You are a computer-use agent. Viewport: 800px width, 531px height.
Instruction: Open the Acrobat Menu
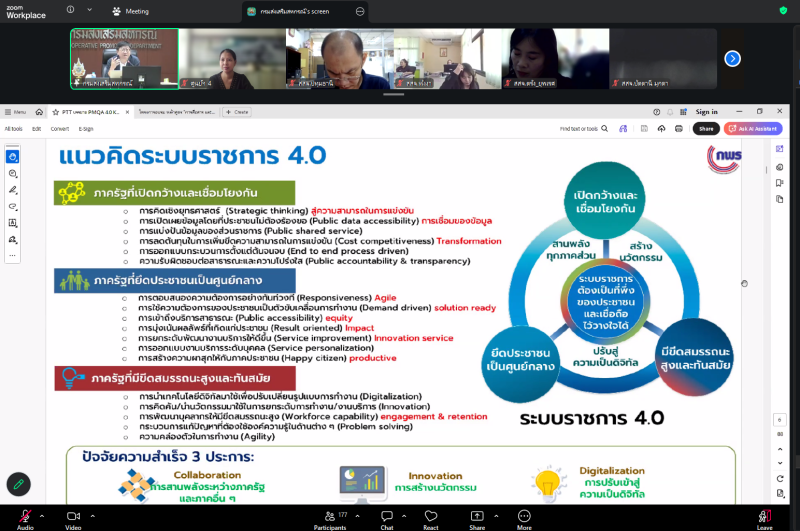pos(15,112)
